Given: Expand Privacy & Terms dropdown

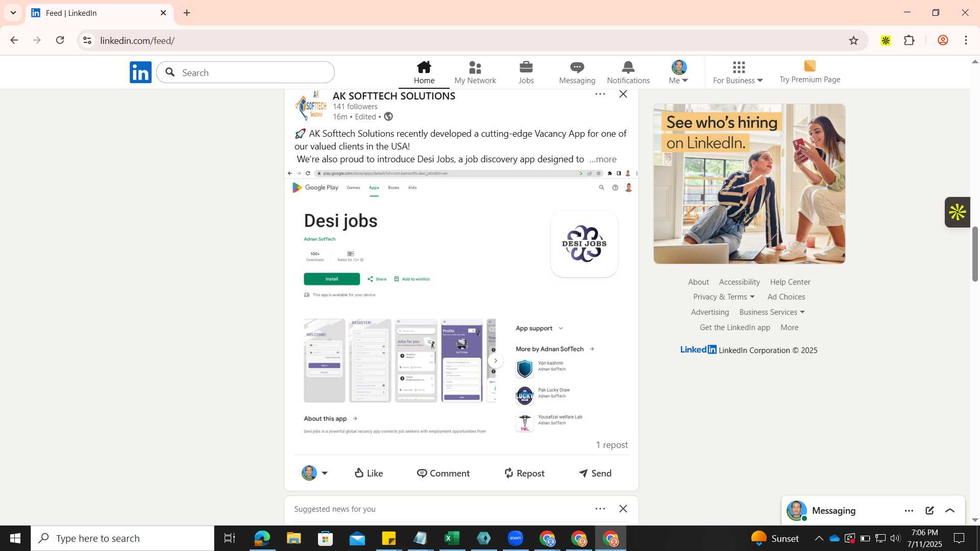Looking at the screenshot, I should [723, 297].
